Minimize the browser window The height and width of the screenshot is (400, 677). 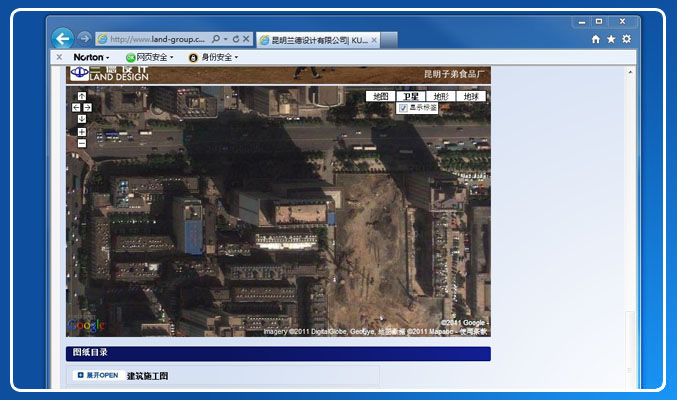coord(582,22)
